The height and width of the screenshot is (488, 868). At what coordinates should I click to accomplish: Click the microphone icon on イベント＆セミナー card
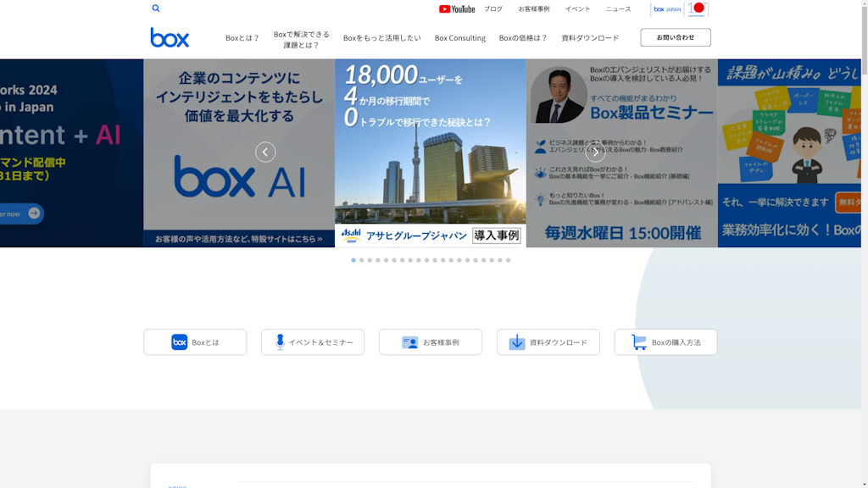[281, 341]
